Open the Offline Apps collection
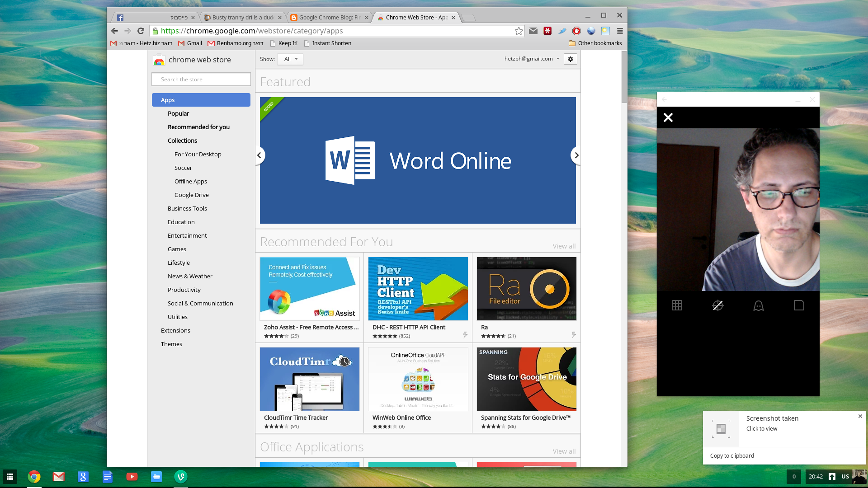 tap(191, 181)
